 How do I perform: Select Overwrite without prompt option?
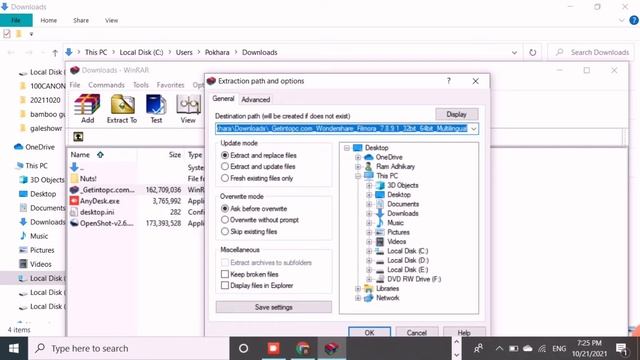(x=225, y=220)
